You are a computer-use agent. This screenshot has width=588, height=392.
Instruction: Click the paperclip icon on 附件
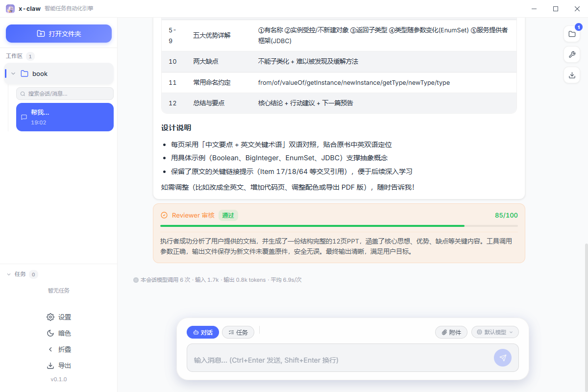(444, 332)
